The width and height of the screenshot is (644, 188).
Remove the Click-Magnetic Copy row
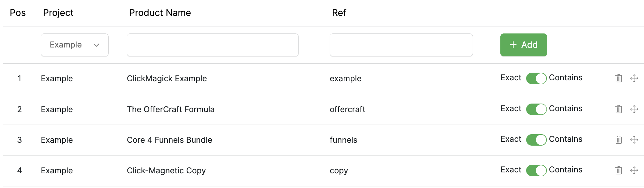(x=619, y=170)
